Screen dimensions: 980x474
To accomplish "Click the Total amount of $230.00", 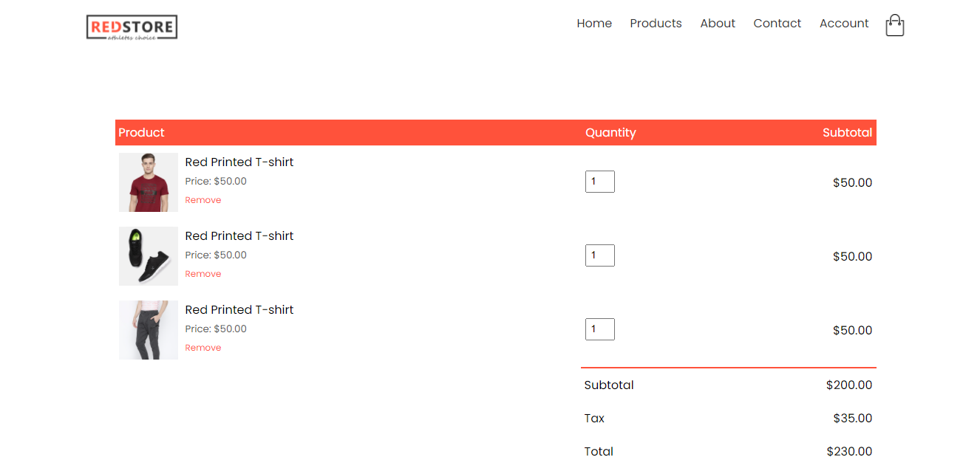I will [x=849, y=451].
